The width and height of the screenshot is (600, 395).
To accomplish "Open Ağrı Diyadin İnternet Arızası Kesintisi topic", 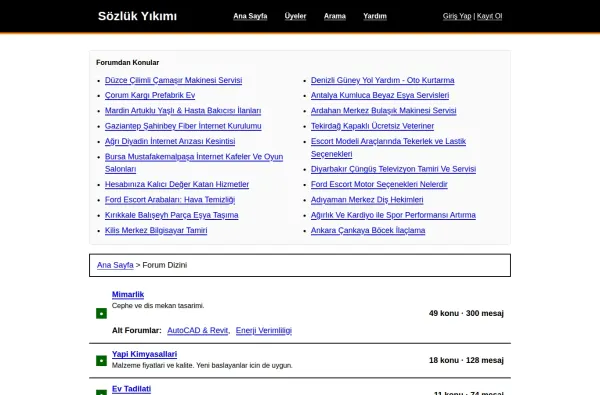I will click(170, 141).
